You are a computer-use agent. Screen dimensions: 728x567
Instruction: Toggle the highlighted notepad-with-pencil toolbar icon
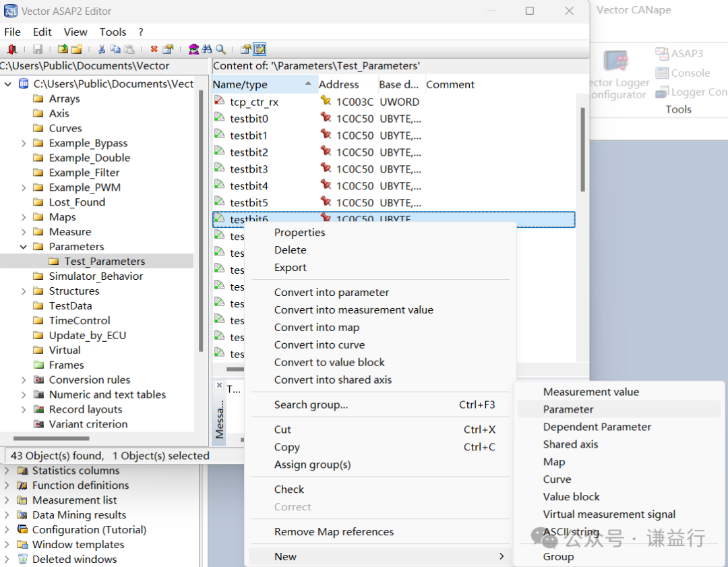point(260,49)
